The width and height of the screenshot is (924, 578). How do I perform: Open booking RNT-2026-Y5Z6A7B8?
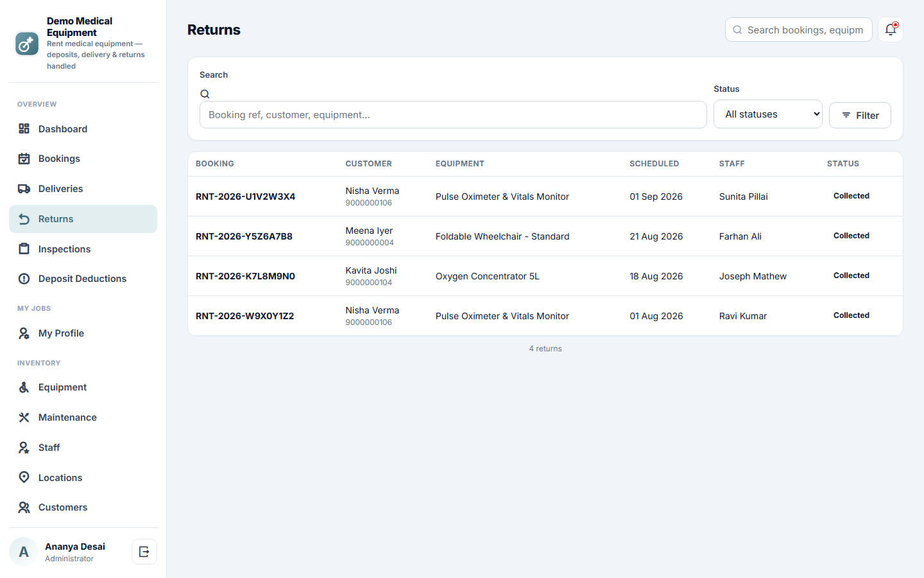click(x=244, y=236)
